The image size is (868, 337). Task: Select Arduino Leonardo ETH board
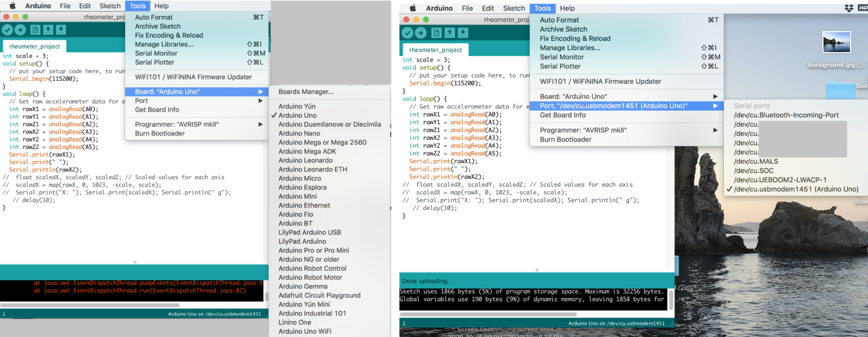[330, 170]
